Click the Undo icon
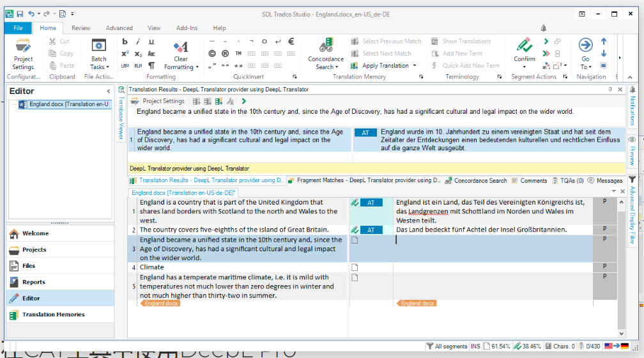The height and width of the screenshot is (358, 644). point(31,14)
